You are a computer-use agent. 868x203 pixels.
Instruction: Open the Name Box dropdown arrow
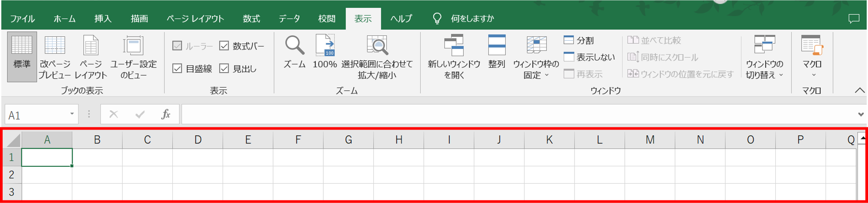72,114
